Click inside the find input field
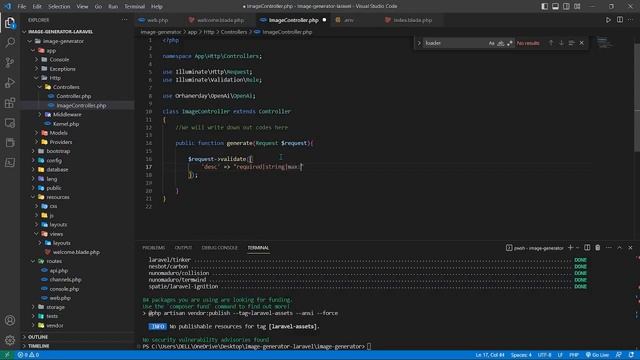 click(x=455, y=43)
